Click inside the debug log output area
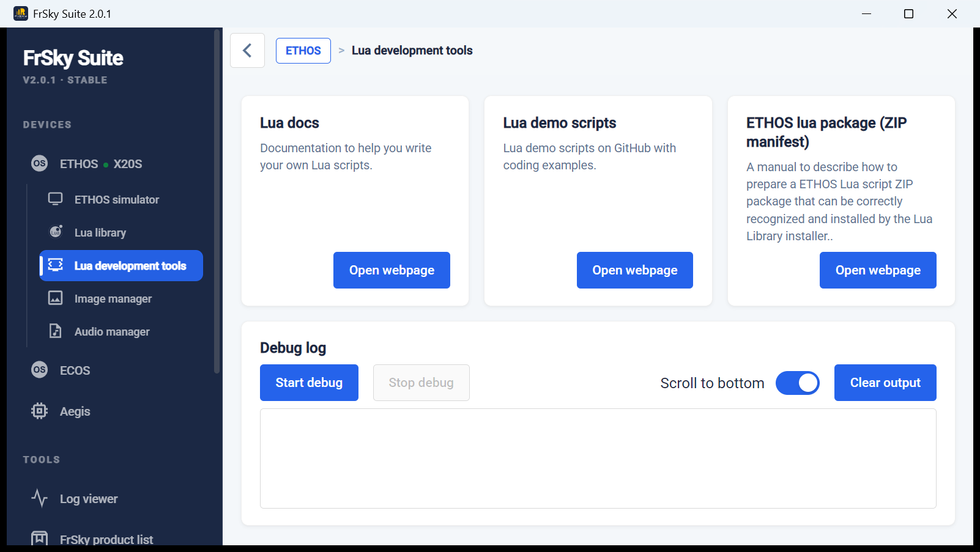The image size is (980, 552). (598, 458)
